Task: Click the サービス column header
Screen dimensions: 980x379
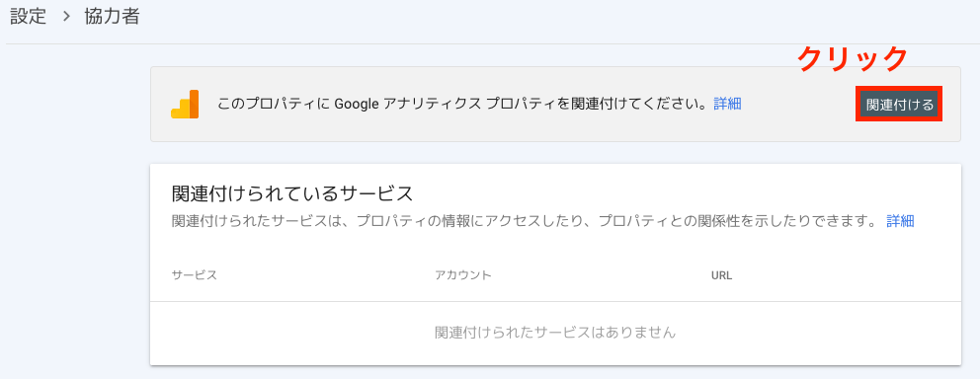Action: pos(195,275)
